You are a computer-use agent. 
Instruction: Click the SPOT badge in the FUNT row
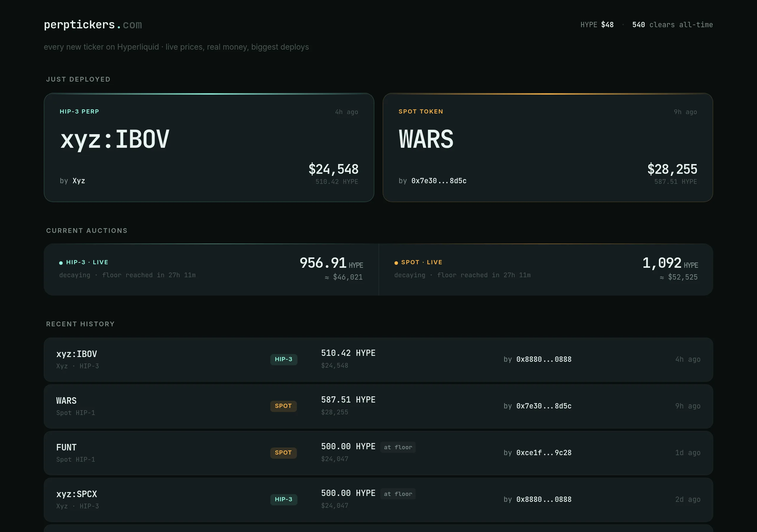click(x=283, y=453)
